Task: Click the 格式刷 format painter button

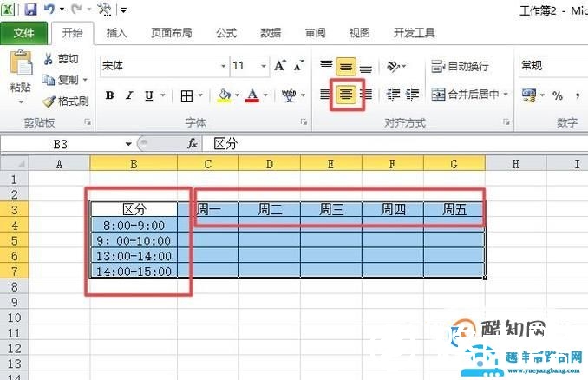Action: 66,101
